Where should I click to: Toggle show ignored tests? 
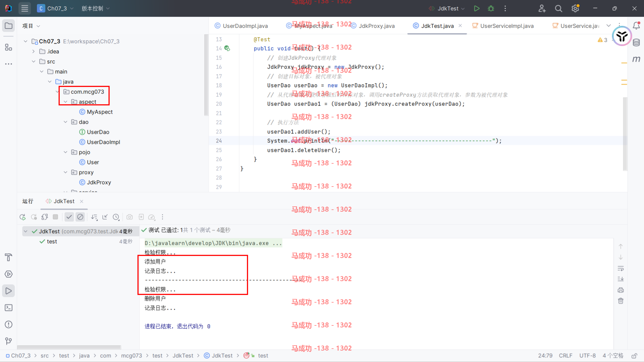(80, 217)
